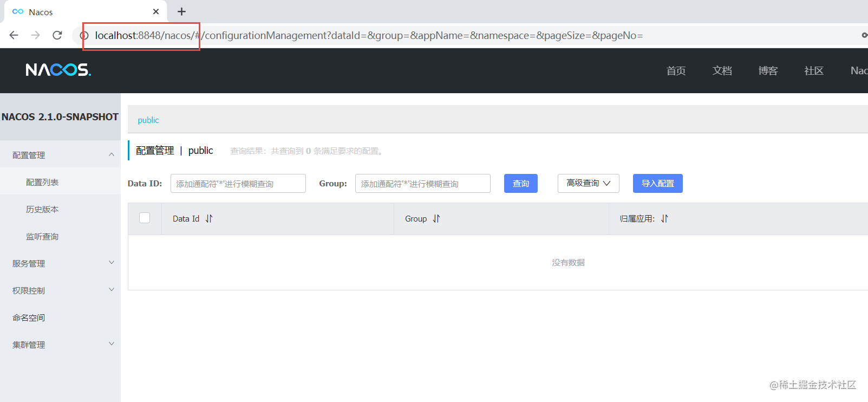Click the Group column header text

pos(416,219)
